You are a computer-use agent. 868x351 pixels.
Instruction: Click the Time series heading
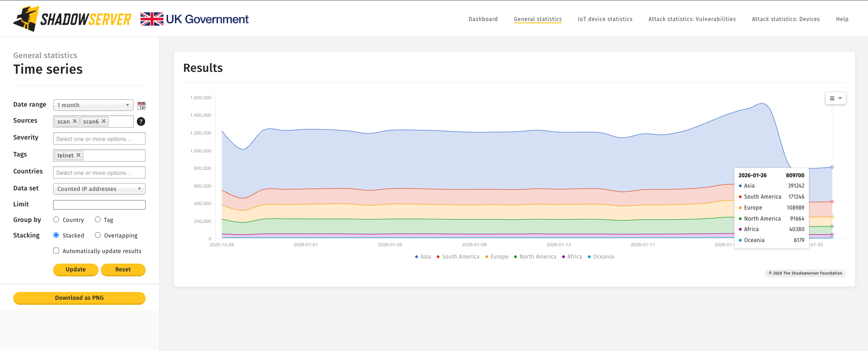(48, 69)
